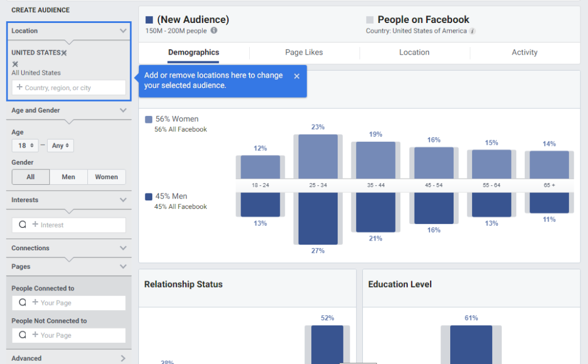Open the maximum age Any dropdown

[x=60, y=145]
